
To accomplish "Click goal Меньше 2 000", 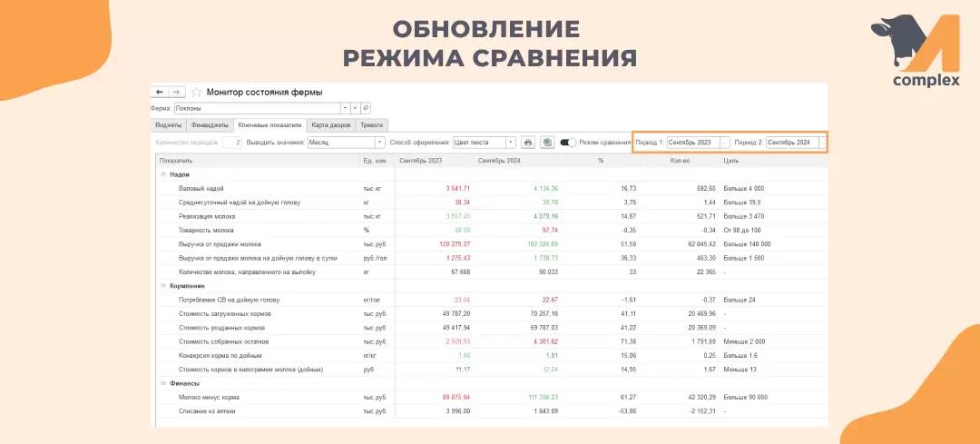I will point(744,341).
